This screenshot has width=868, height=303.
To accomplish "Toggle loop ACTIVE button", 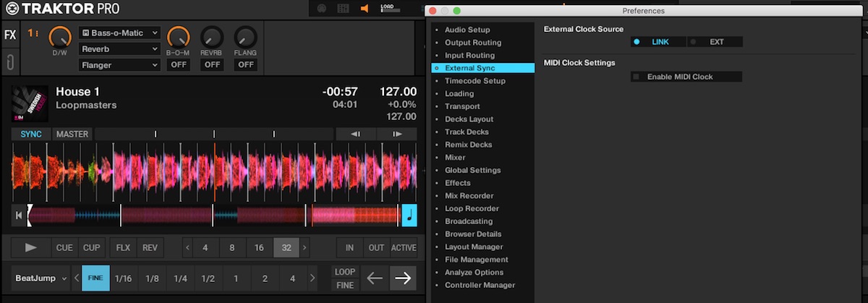I will 404,247.
